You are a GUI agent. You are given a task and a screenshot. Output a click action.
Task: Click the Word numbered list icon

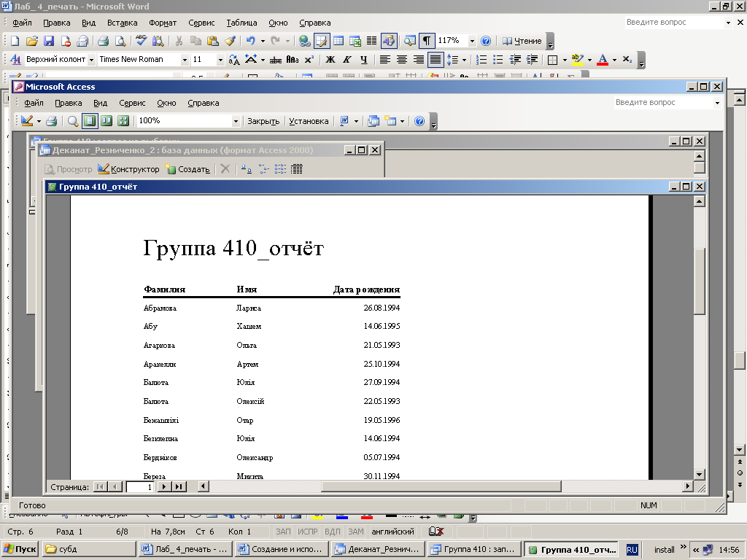tap(481, 60)
